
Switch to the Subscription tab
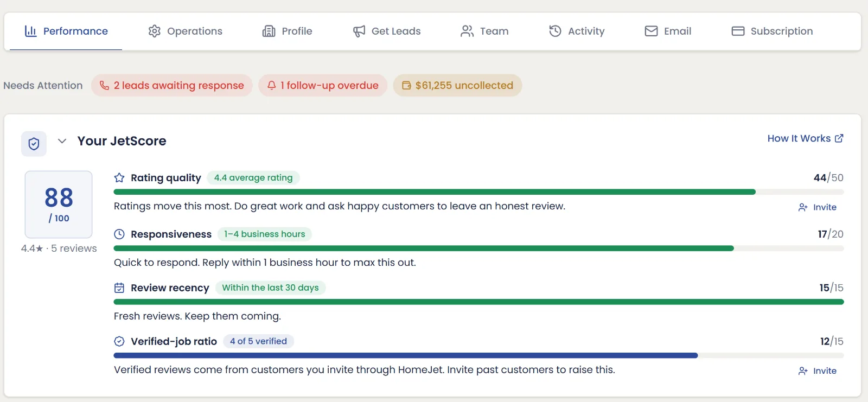coord(772,31)
